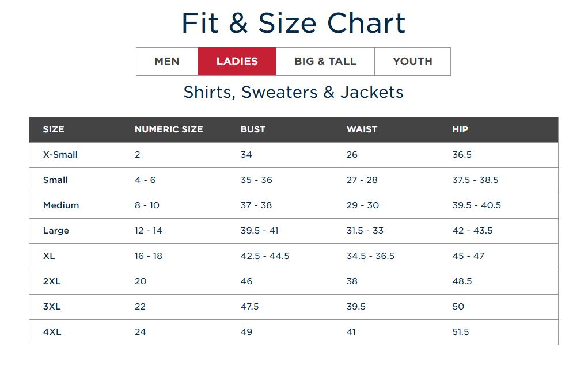Select the Large size row label
The height and width of the screenshot is (366, 588).
pyautogui.click(x=56, y=231)
